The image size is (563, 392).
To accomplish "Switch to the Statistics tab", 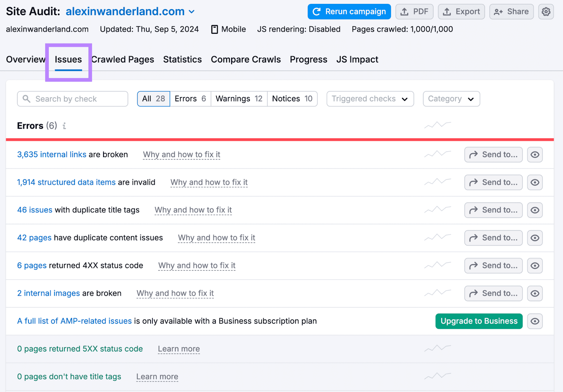I will [x=182, y=59].
